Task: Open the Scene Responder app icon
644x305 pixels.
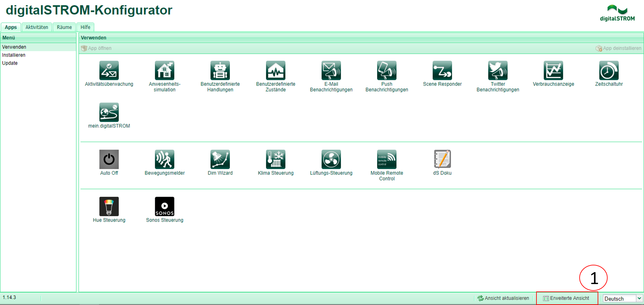Action: [442, 70]
